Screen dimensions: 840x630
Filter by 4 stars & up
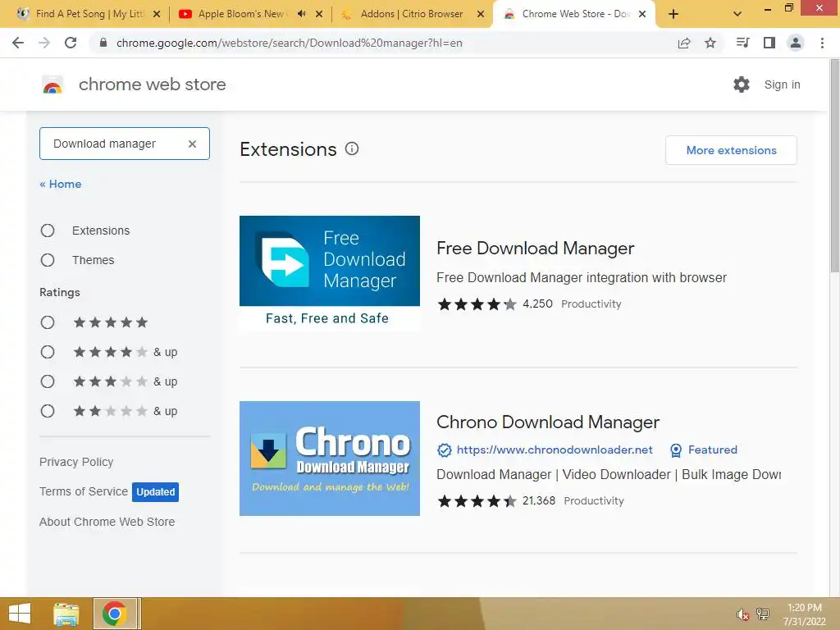pos(48,352)
